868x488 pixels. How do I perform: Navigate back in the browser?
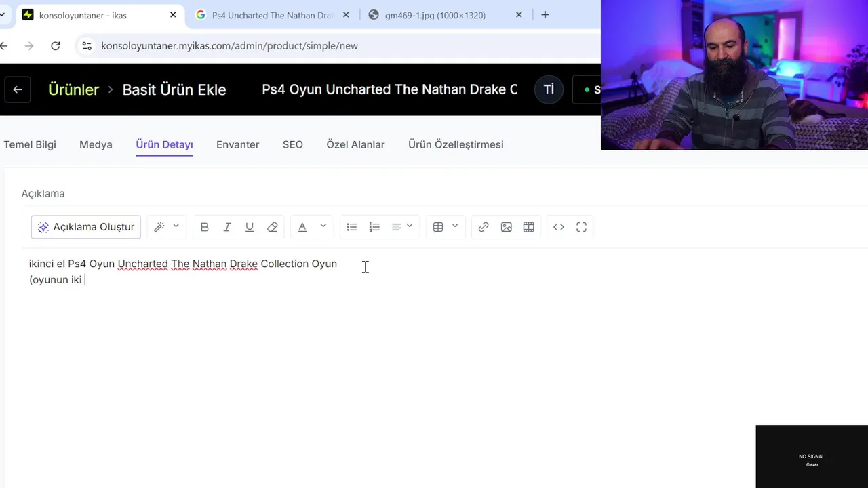pos(4,45)
